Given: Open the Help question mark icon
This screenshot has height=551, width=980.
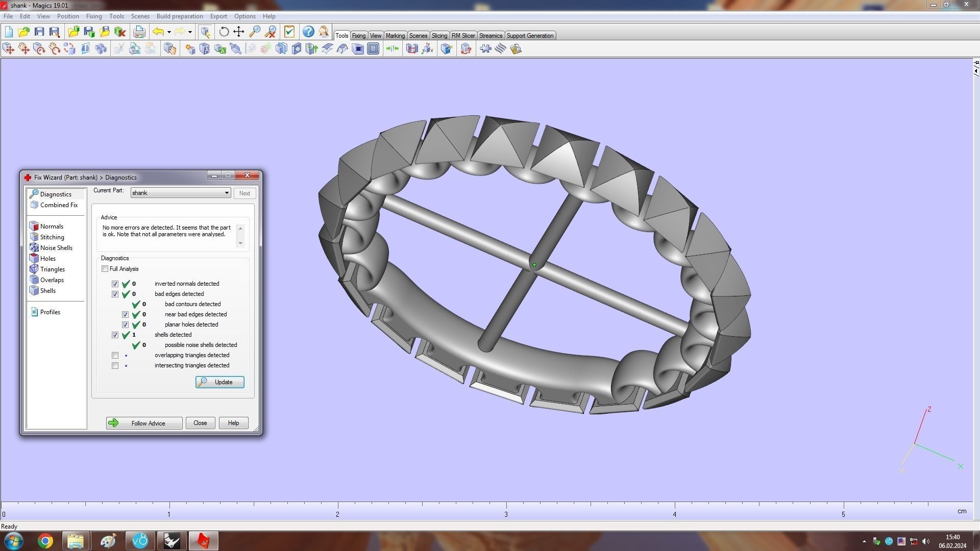Looking at the screenshot, I should (308, 32).
